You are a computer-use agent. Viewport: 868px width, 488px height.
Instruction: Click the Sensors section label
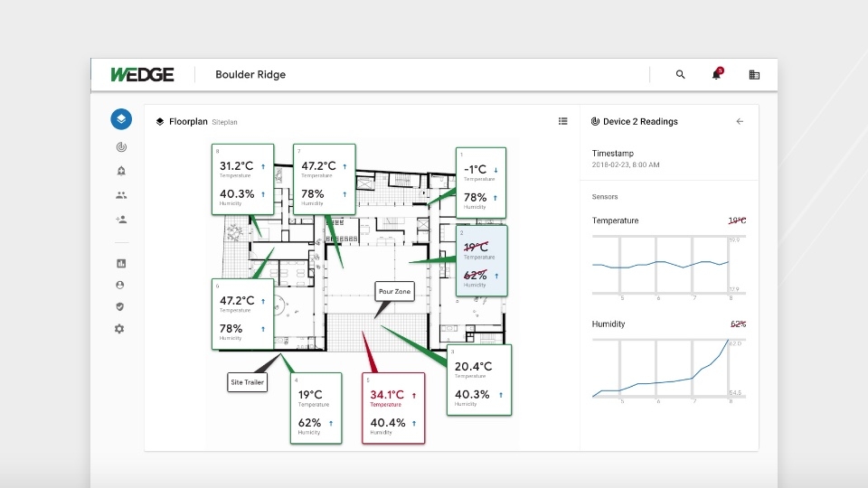(605, 197)
